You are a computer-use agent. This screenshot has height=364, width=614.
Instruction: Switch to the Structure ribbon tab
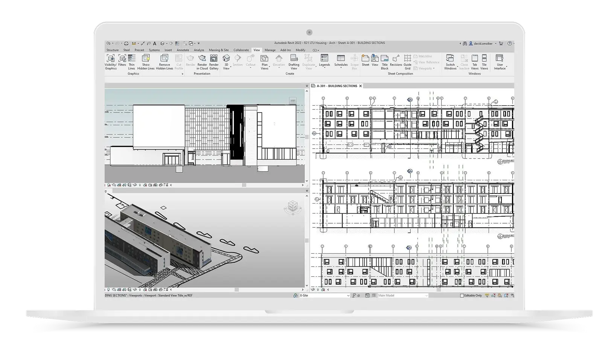[x=112, y=50]
